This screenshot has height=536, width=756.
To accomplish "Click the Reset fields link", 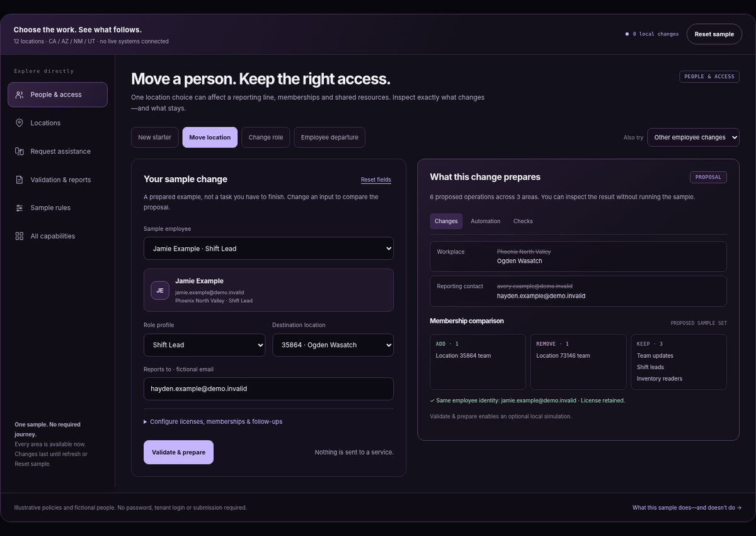I will (376, 180).
